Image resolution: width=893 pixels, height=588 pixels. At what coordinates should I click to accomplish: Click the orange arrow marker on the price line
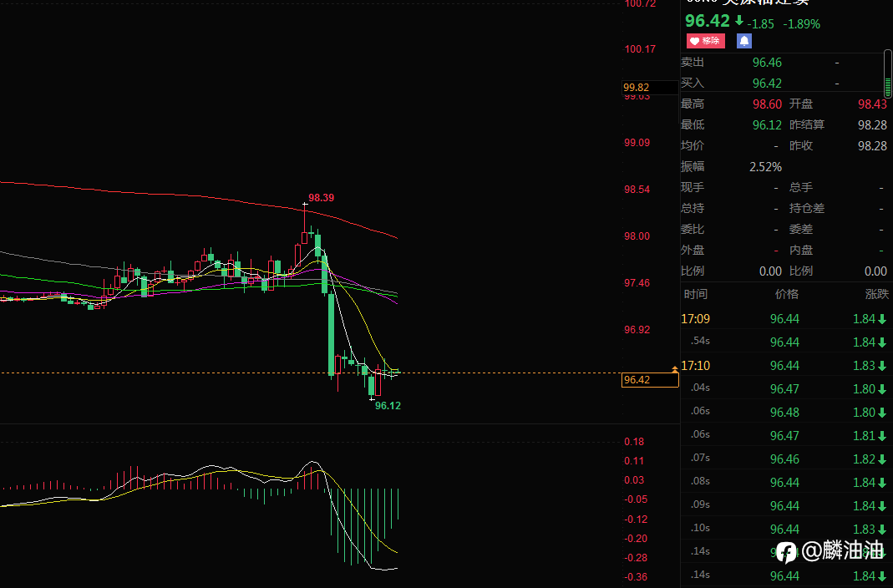(x=675, y=369)
